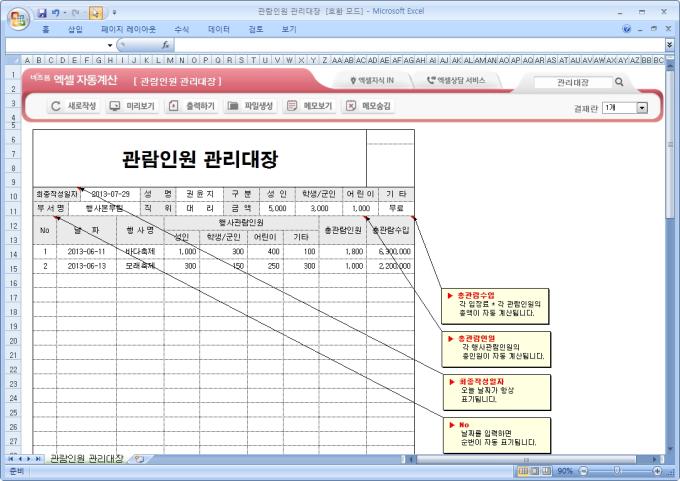Image resolution: width=680 pixels, height=481 pixels.
Task: Click the Select All corner of the grid
Action: 13,60
